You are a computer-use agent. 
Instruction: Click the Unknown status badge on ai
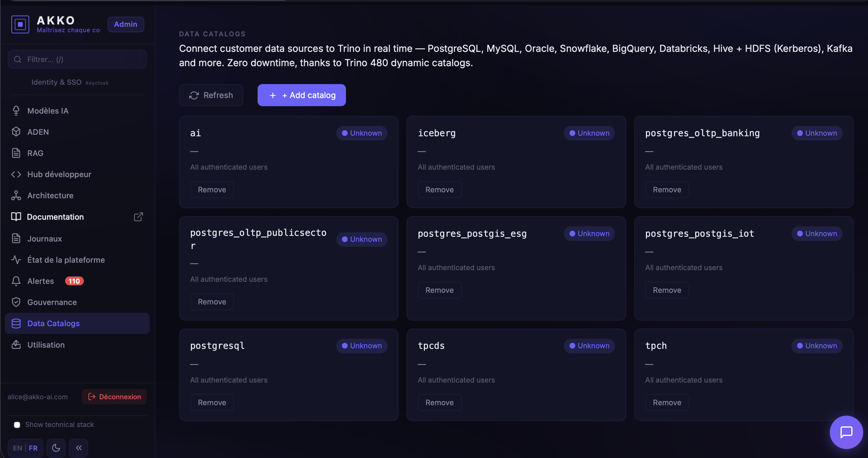pyautogui.click(x=361, y=133)
